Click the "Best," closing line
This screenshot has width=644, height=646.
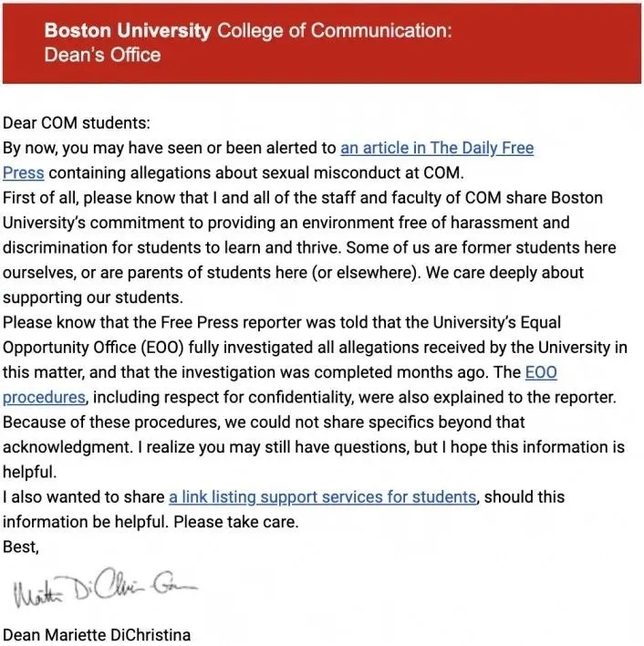[22, 547]
